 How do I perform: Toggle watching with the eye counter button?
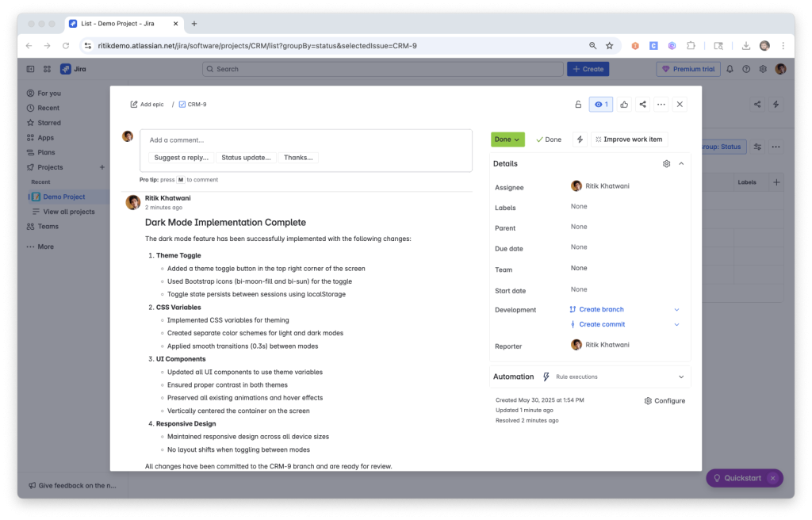click(601, 104)
